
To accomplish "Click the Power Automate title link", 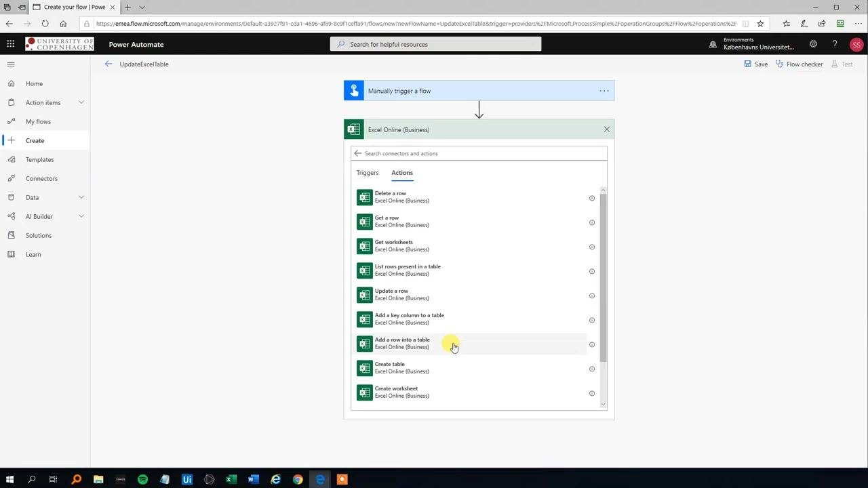I will pos(136,45).
